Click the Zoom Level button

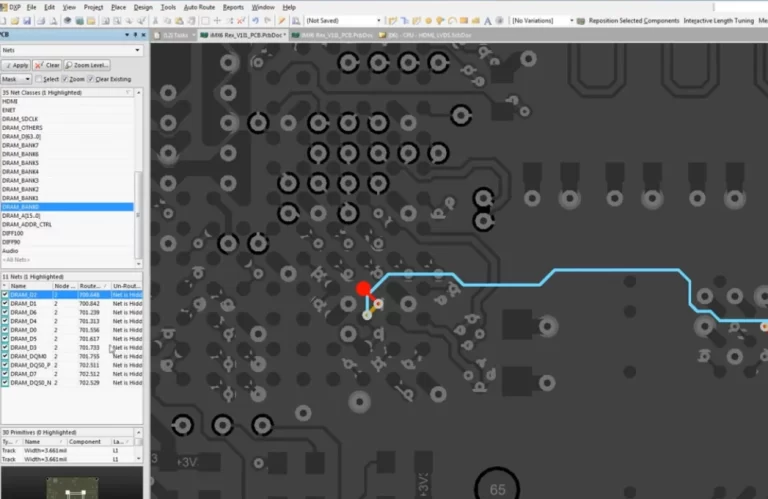[87, 65]
